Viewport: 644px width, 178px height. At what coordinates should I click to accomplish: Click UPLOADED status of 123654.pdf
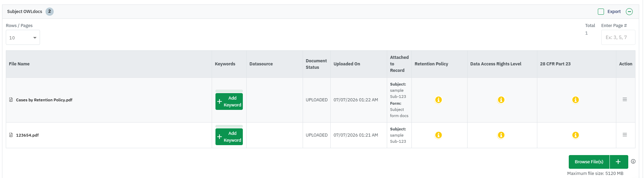[317, 135]
